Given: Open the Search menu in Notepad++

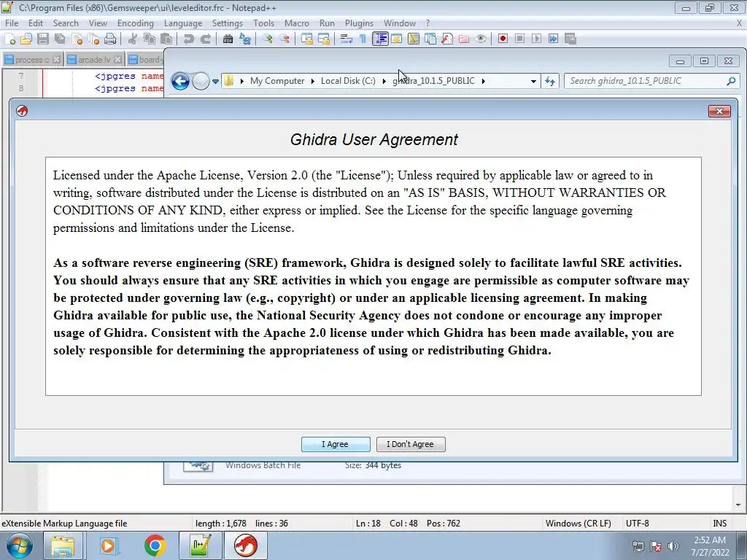Looking at the screenshot, I should point(66,23).
